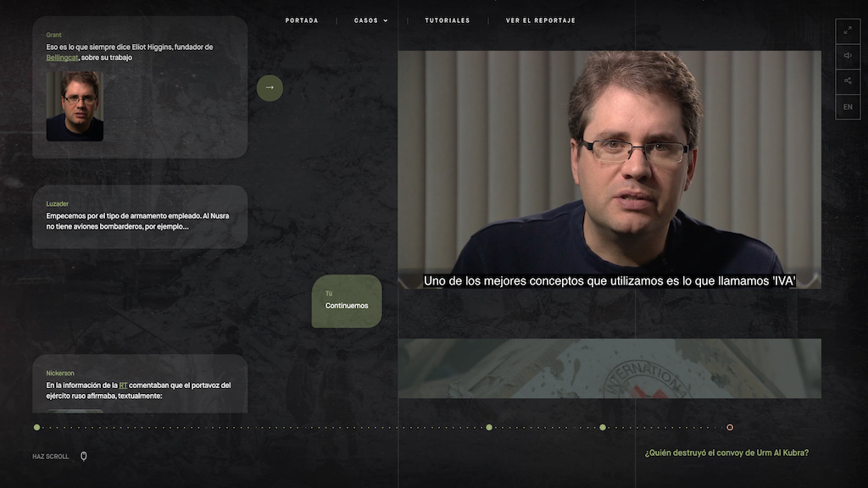Jump to the final orange ring timeline marker

730,427
